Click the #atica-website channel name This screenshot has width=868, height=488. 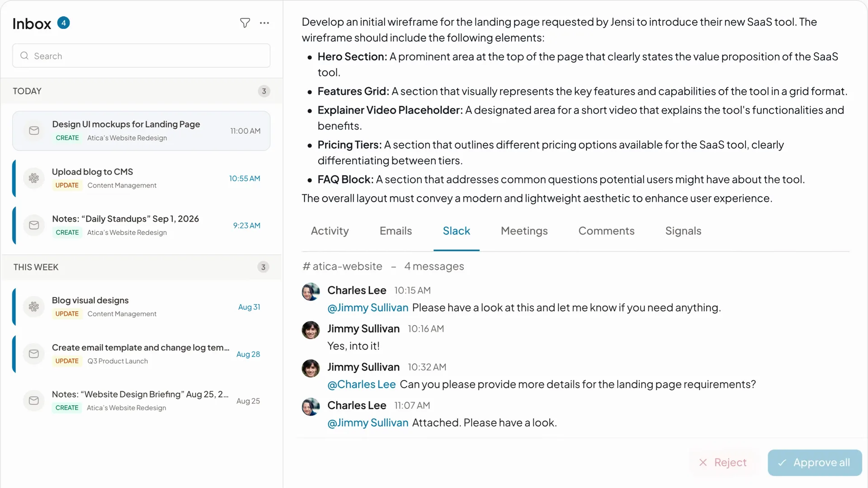tap(342, 267)
